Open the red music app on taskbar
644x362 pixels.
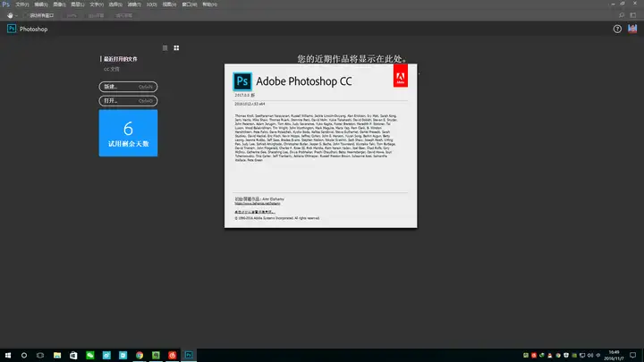click(172, 356)
